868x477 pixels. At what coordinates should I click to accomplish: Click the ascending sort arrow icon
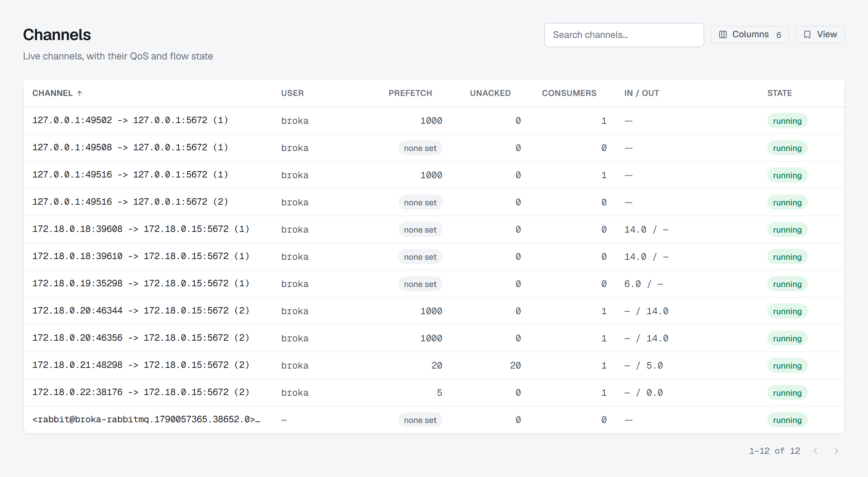pyautogui.click(x=80, y=93)
